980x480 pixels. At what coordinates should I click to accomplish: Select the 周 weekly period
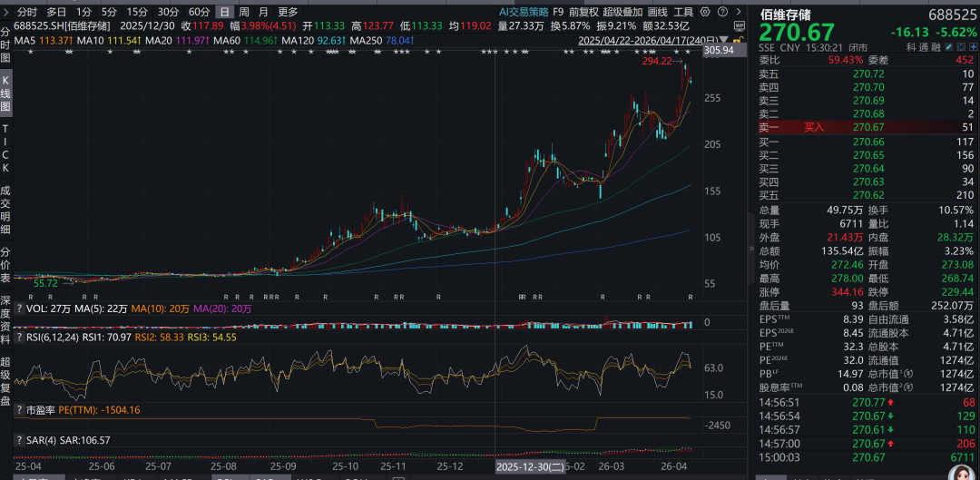pos(243,12)
